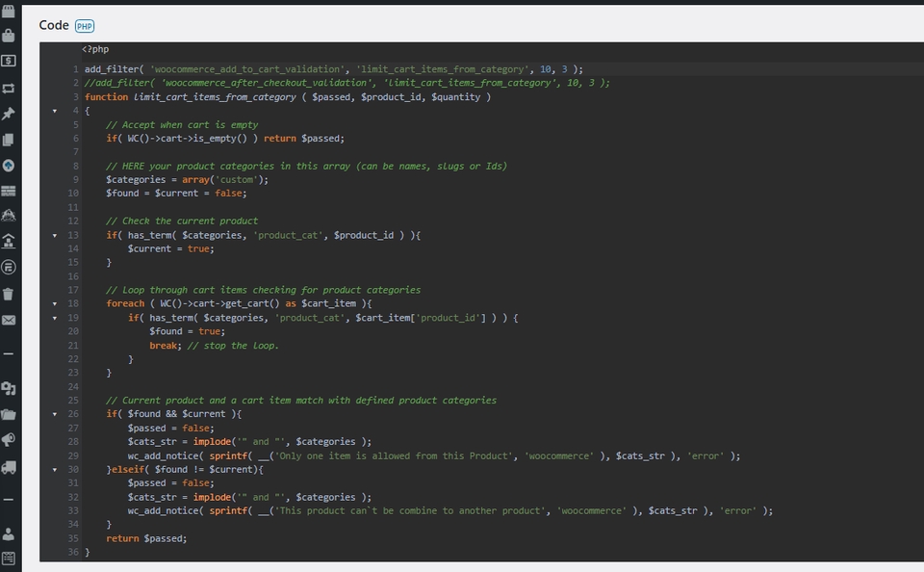Click the 'break;' statement on line 21
This screenshot has width=924, height=572.
tap(166, 346)
